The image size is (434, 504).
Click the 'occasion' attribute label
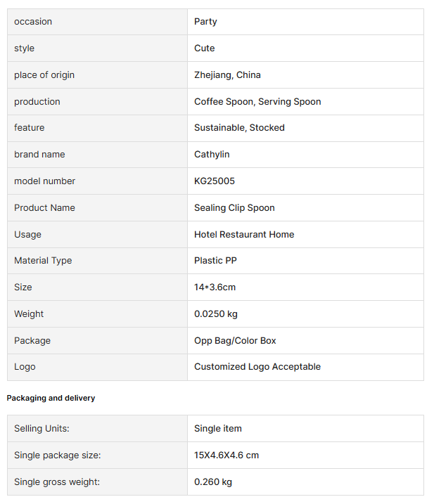click(33, 22)
